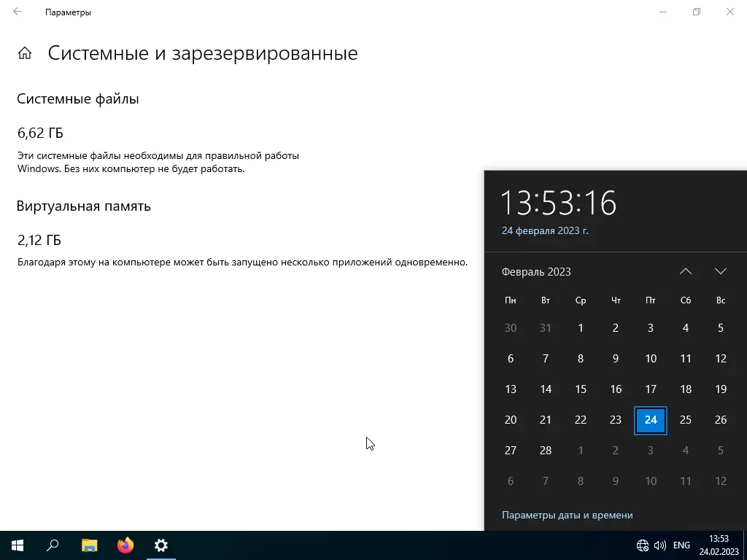Open the network globe tray icon
The image size is (747, 560).
pos(643,545)
